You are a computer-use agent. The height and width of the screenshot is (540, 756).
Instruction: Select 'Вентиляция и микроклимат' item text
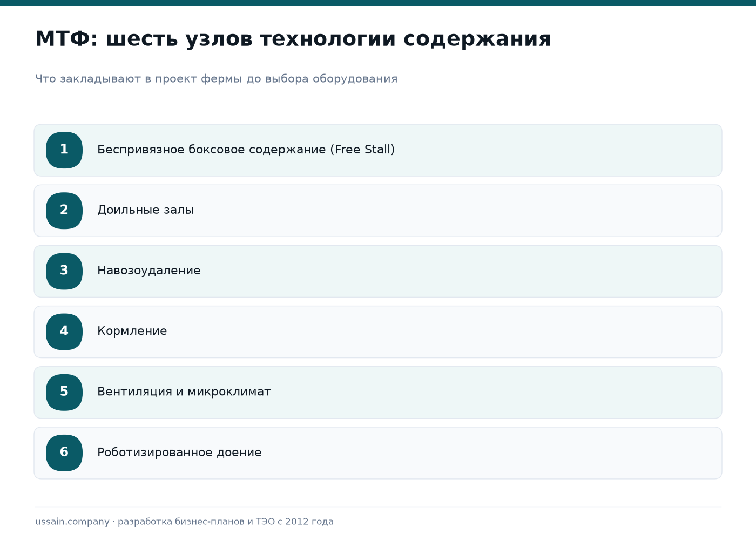coord(184,391)
